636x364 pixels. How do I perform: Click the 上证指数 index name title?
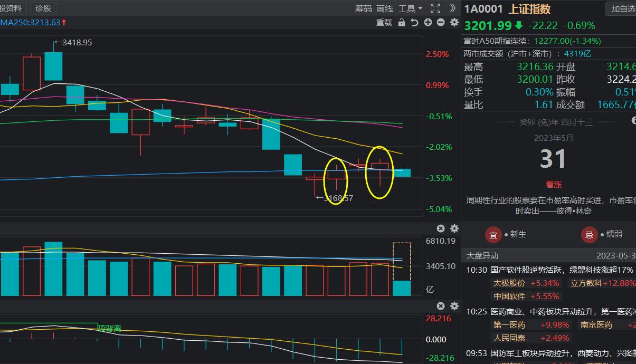tap(529, 9)
